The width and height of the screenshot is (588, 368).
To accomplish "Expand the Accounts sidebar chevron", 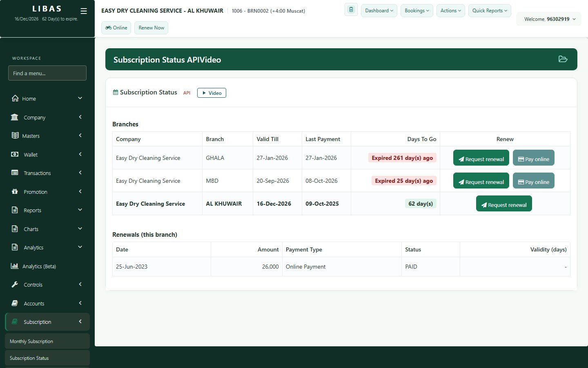I will [x=80, y=303].
